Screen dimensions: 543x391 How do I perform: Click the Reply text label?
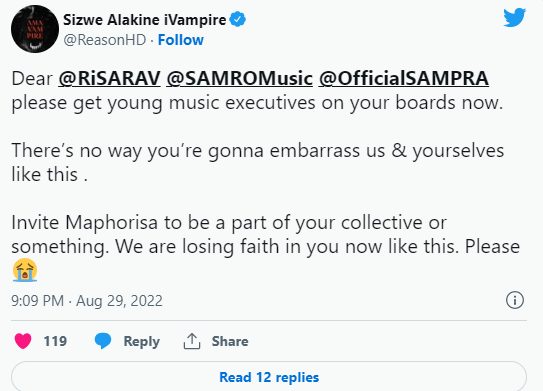(142, 341)
